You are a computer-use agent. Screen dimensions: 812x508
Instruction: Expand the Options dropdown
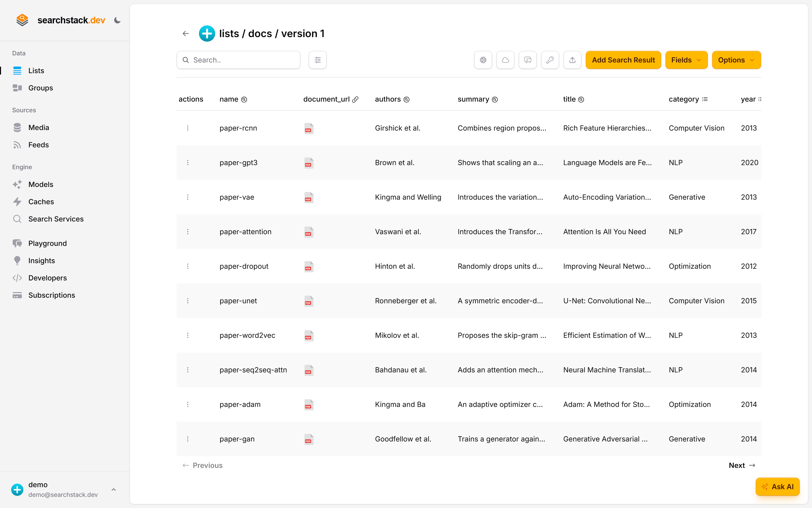point(736,60)
